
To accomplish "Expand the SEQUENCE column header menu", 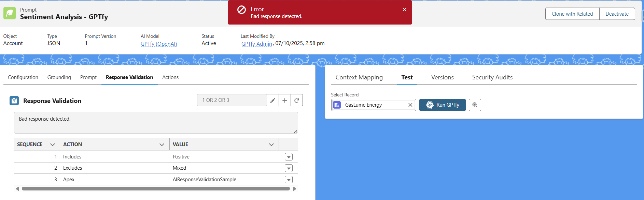I will [x=52, y=144].
